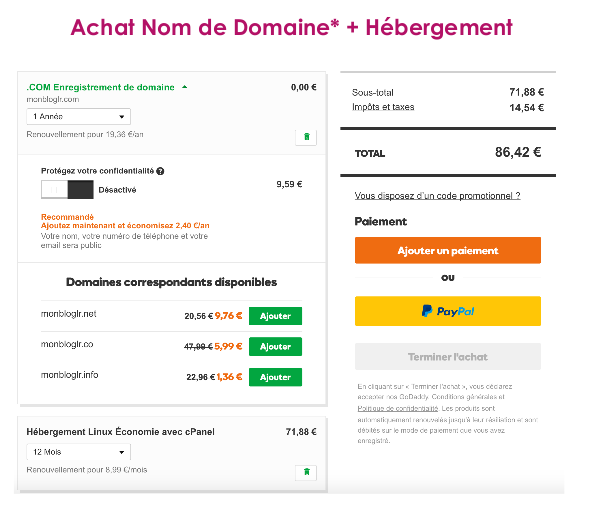
Task: Click the .COM Enregistrement de domaine heading
Action: 100,87
